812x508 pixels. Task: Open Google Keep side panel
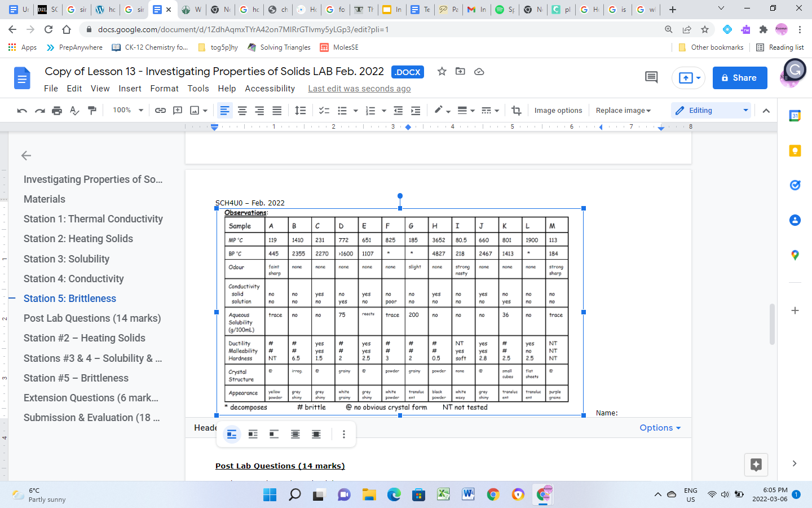coord(795,151)
